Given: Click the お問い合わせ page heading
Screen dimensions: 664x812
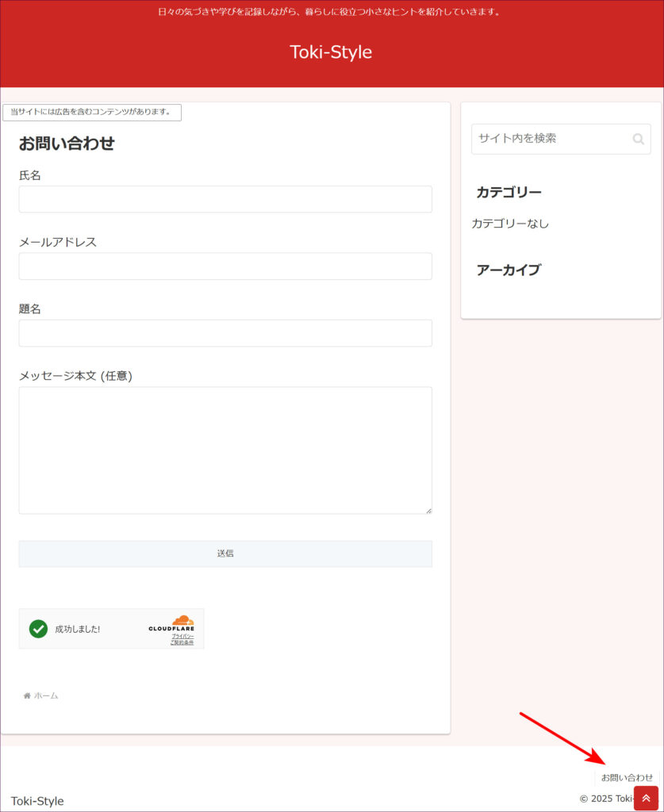Looking at the screenshot, I should (67, 144).
